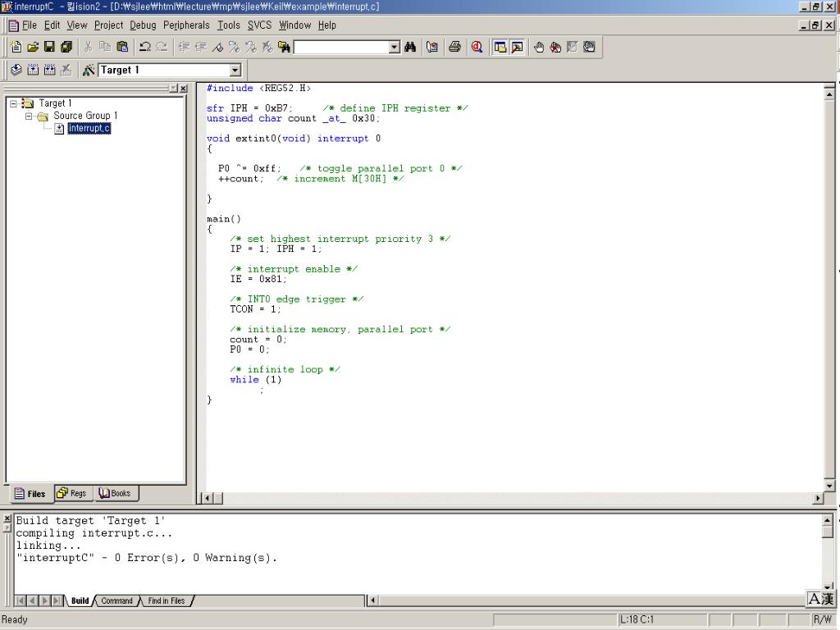Toggle the Output Window view button

click(517, 48)
